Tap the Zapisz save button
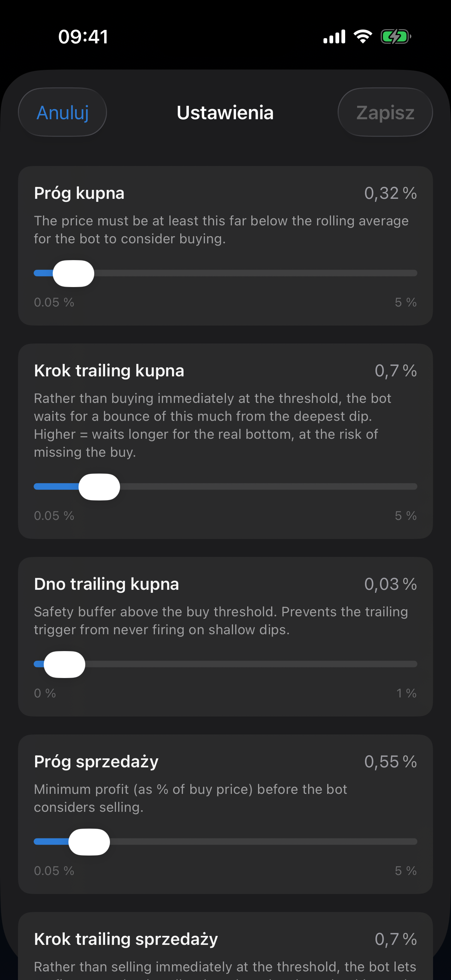451x980 pixels. click(x=385, y=112)
